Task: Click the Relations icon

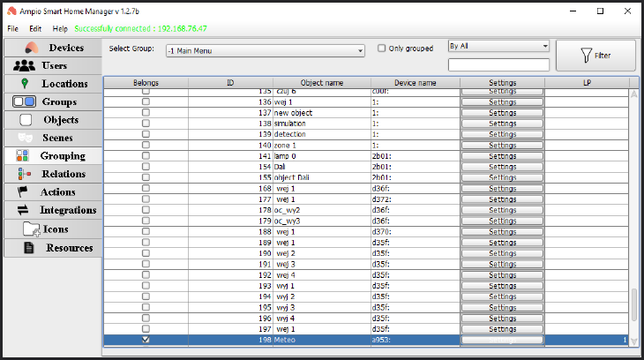Action: pyautogui.click(x=24, y=174)
